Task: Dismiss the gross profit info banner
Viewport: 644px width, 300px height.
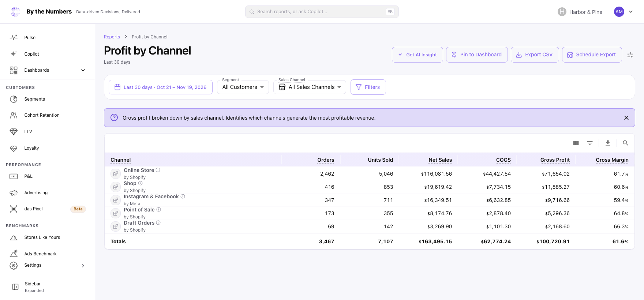Action: coord(626,118)
